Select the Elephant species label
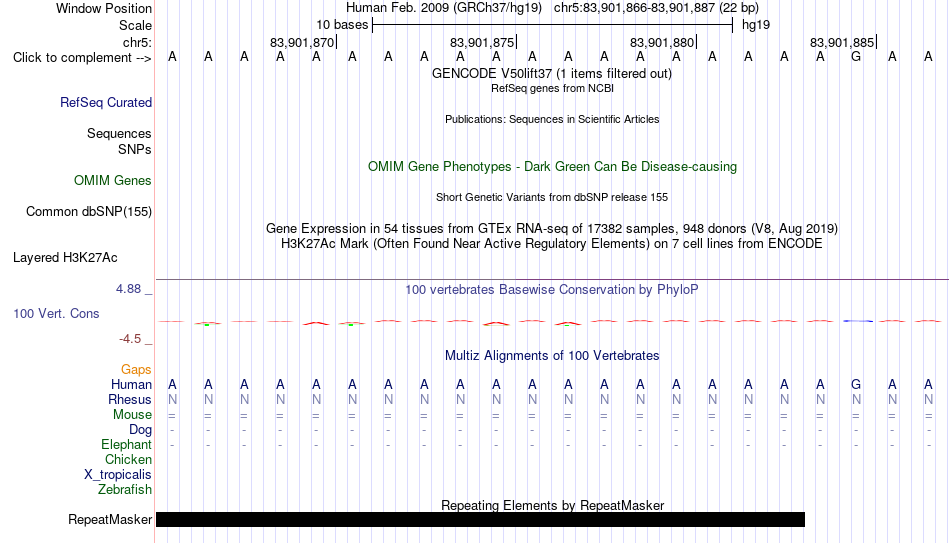Screen dimensions: 950x543 coord(126,444)
